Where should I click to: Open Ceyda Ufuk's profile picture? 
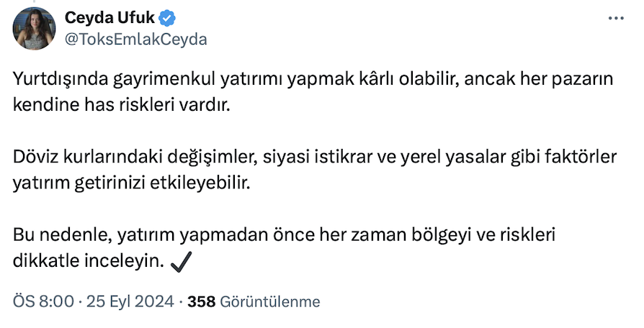coord(35,29)
